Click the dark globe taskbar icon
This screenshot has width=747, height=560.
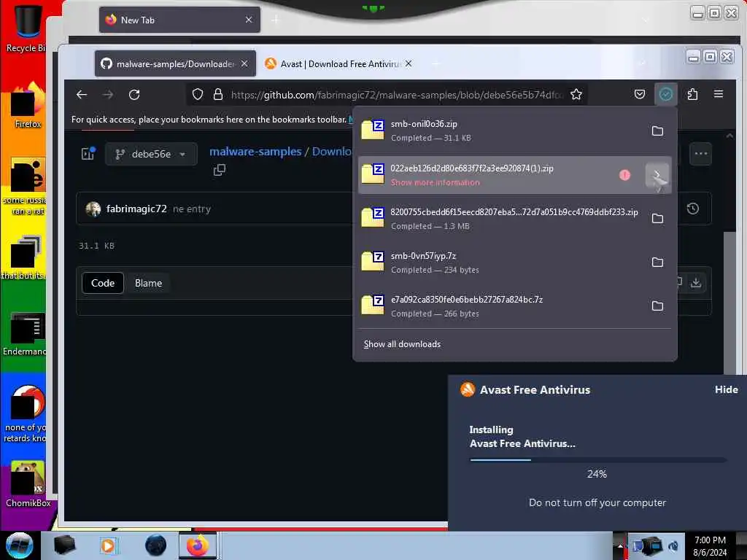point(156,545)
